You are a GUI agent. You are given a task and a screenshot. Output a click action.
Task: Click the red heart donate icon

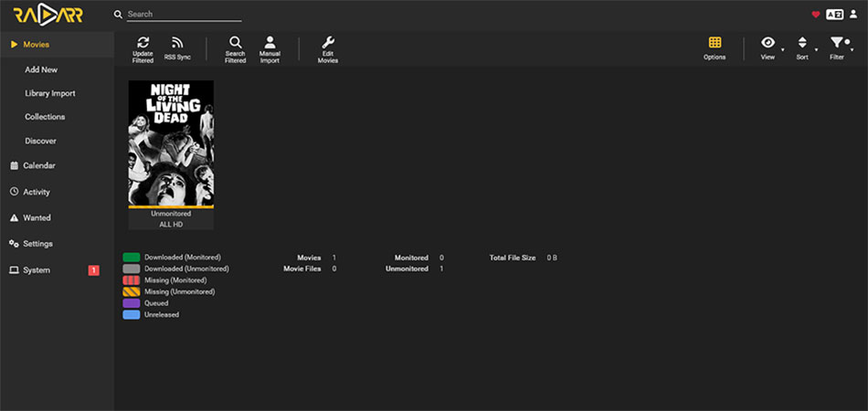coord(815,15)
